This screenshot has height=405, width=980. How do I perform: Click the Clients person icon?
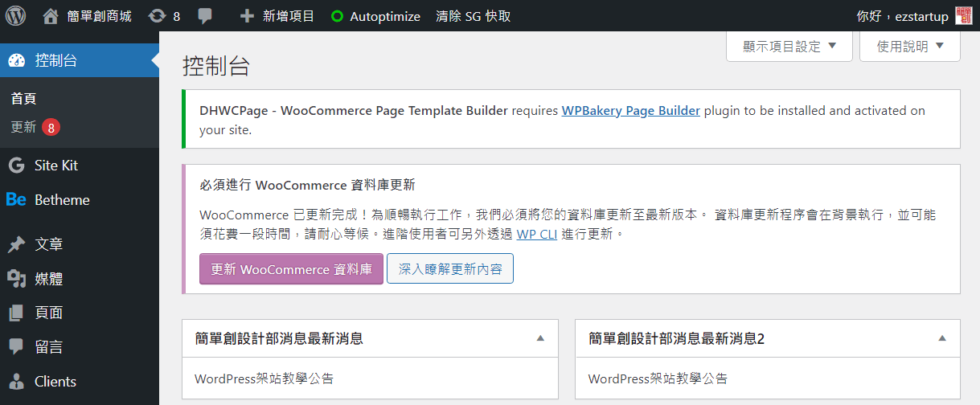click(x=16, y=381)
